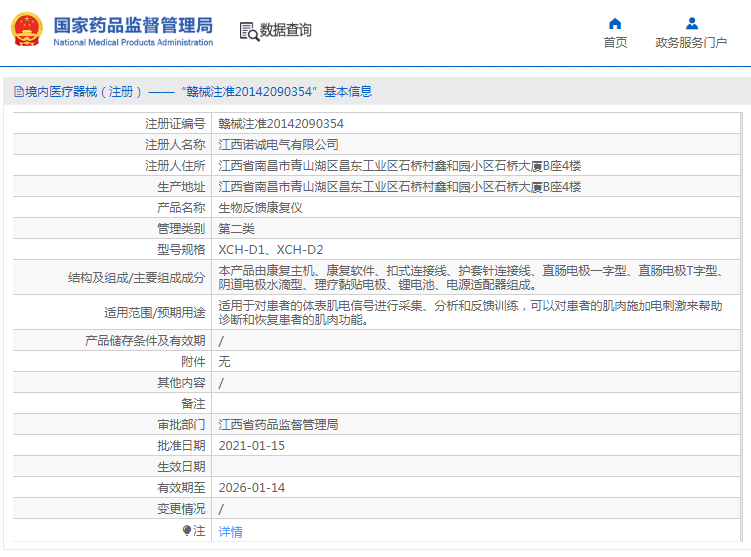Click the bulb icon next to 注

[x=187, y=531]
